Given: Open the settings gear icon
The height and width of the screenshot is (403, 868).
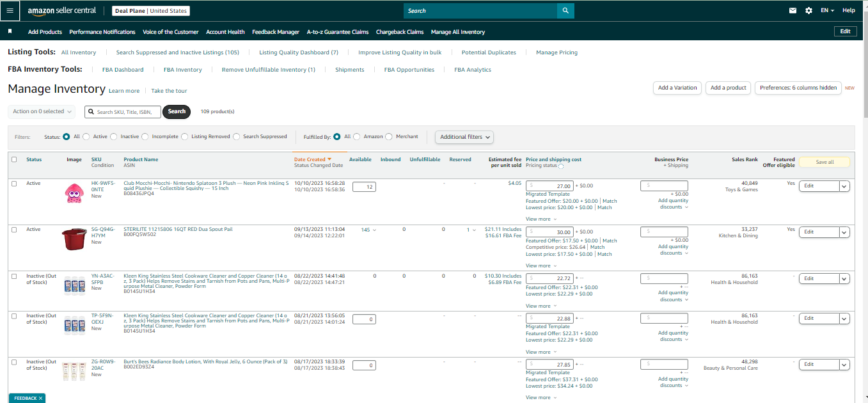Looking at the screenshot, I should (x=809, y=10).
